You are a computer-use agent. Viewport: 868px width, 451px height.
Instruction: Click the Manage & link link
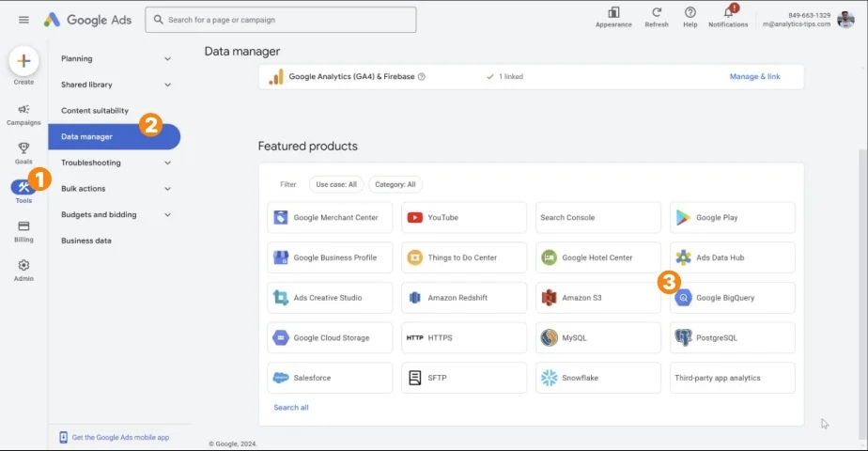pyautogui.click(x=754, y=77)
